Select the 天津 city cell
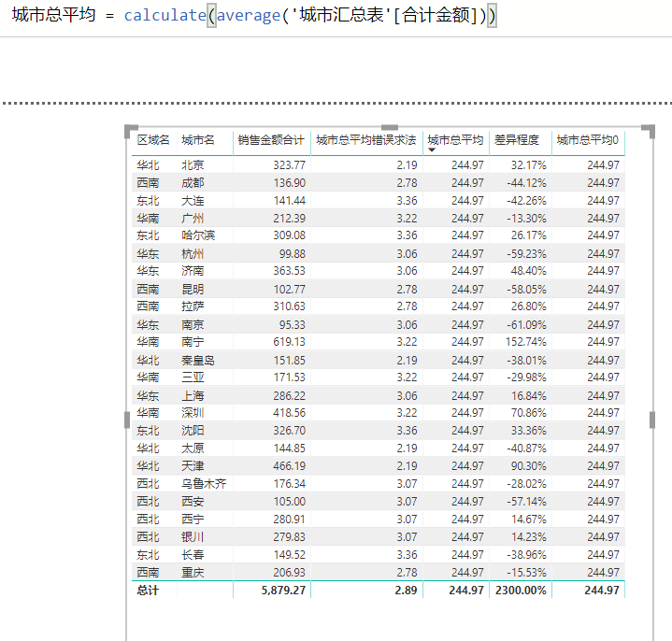 pyautogui.click(x=193, y=466)
